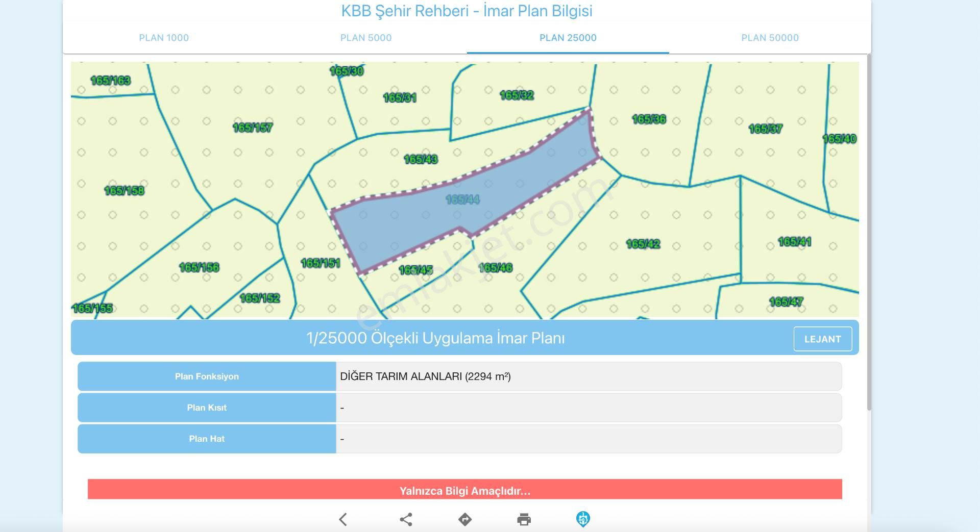Click parcel label 165/163
Screen dimensions: 980x532
110,81
